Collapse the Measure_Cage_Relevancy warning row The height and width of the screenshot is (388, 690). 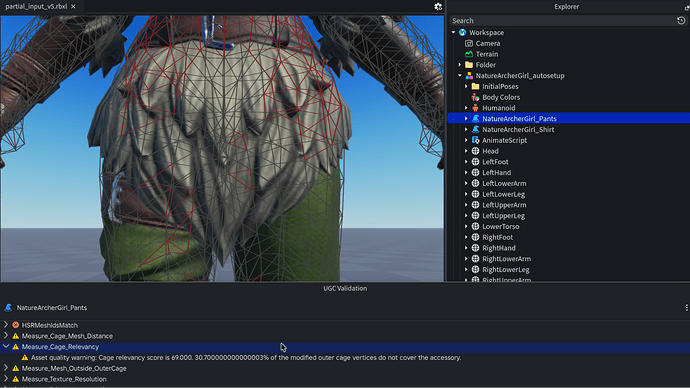(x=6, y=347)
